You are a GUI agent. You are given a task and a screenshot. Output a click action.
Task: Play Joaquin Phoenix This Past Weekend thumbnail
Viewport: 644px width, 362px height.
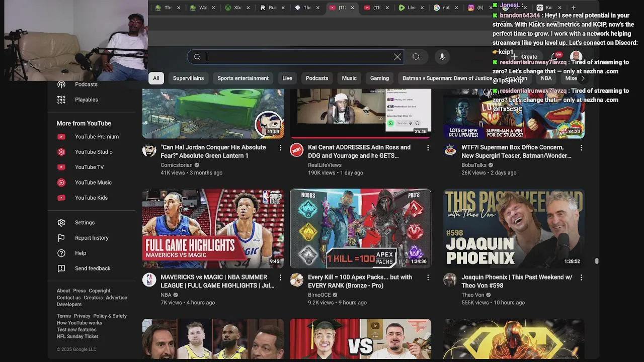click(x=514, y=228)
